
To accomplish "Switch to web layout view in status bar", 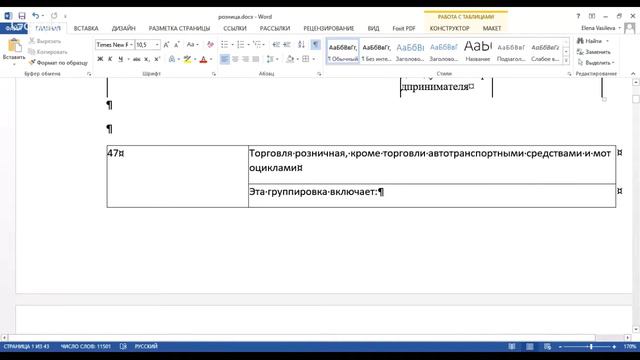I will [x=548, y=347].
